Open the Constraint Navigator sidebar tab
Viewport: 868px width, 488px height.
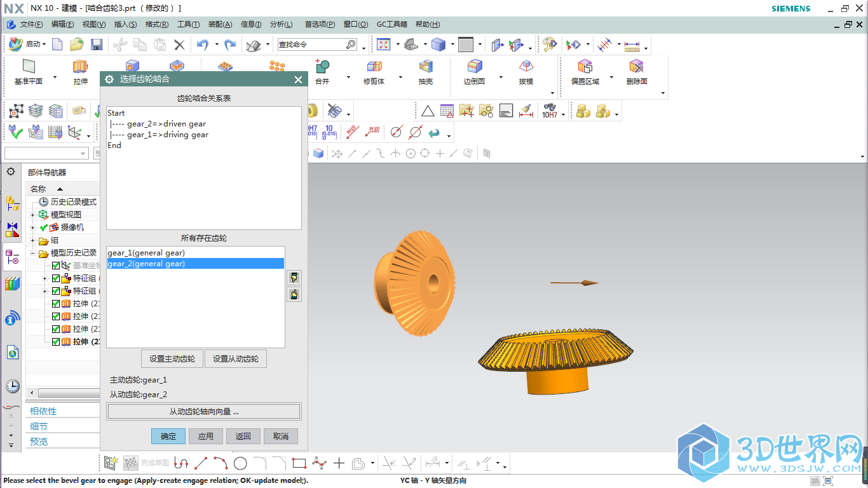click(x=12, y=229)
